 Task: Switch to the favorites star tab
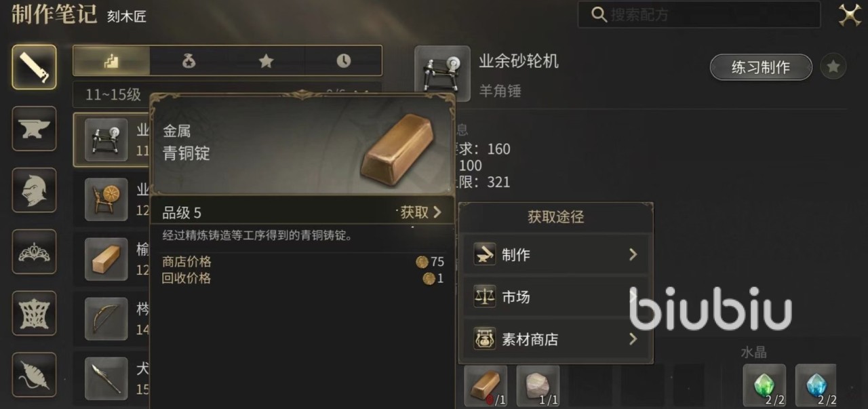266,61
